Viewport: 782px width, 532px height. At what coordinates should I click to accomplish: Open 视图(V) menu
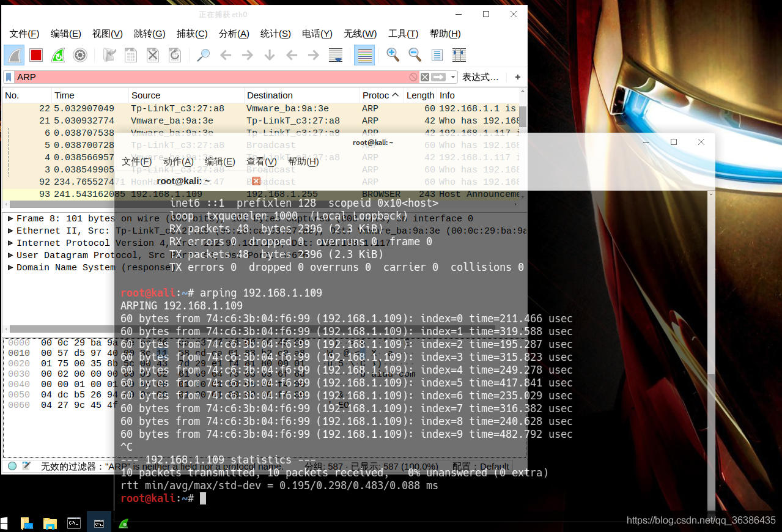[108, 34]
